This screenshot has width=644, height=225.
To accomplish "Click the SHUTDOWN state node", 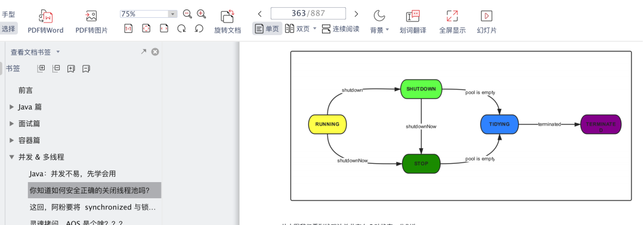I will (421, 89).
